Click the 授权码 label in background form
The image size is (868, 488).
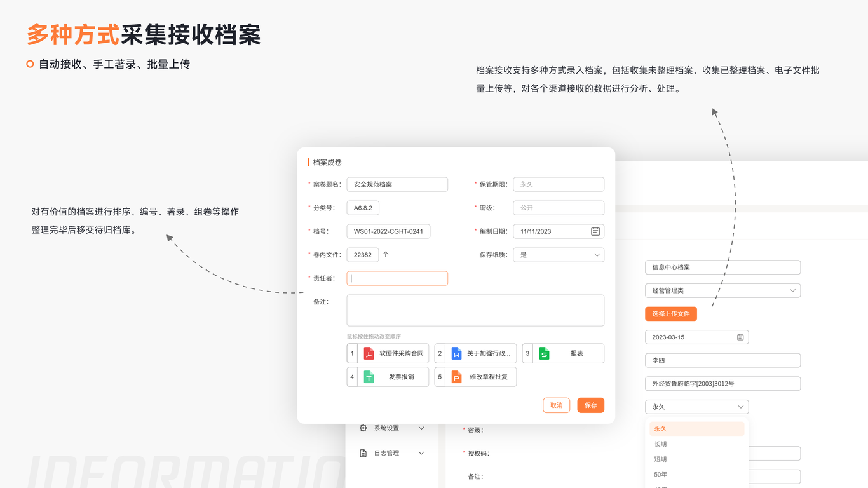tap(478, 453)
